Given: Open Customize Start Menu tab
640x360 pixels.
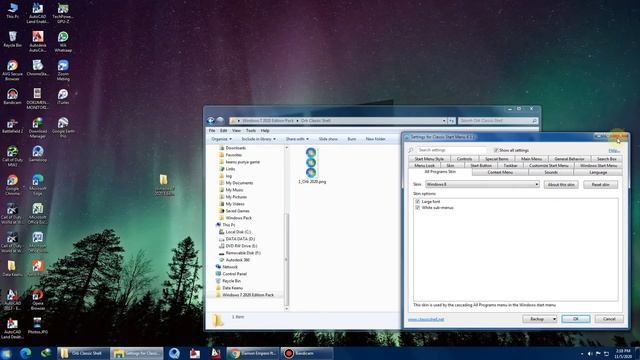Looking at the screenshot, I should point(549,166).
